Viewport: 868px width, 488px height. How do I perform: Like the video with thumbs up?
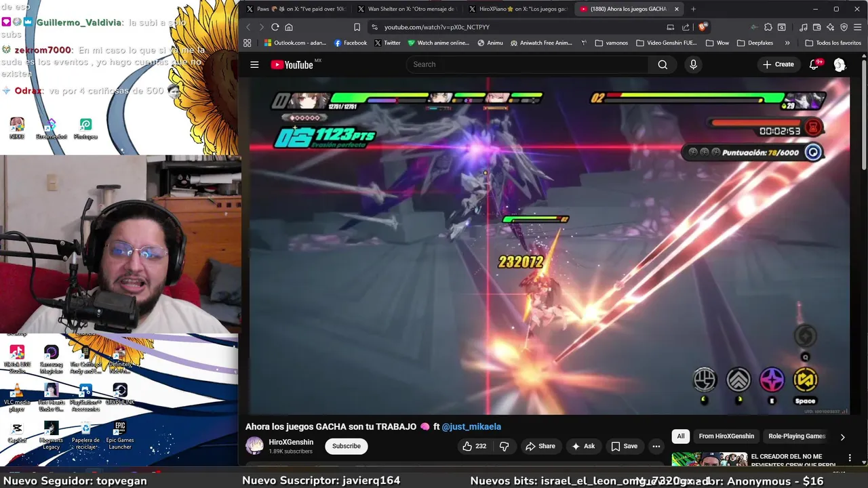point(475,446)
